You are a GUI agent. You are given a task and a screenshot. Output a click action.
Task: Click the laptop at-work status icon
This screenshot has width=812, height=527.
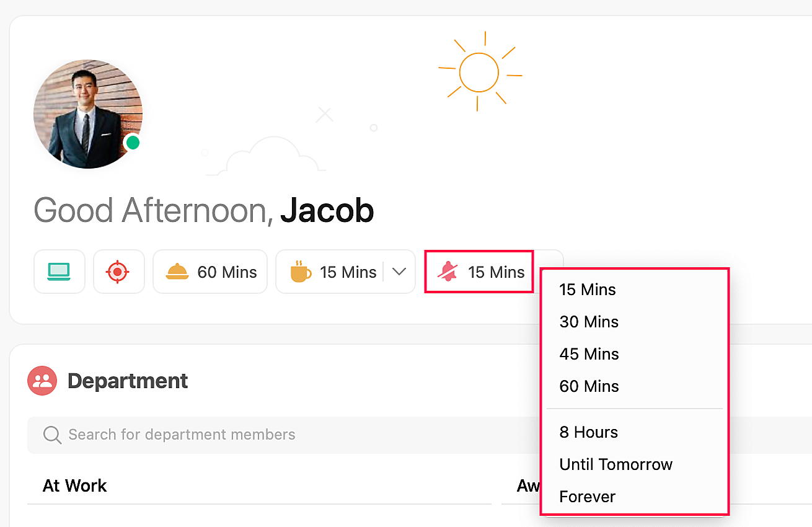(59, 272)
